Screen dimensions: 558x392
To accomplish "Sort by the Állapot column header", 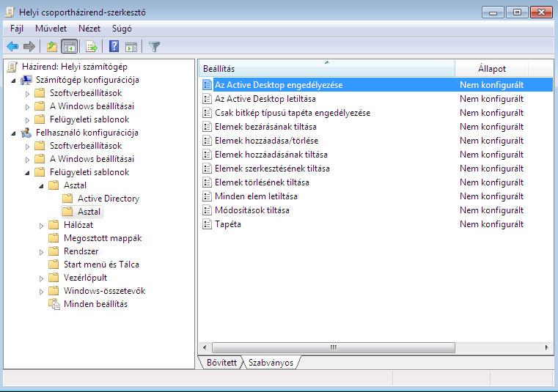I will tap(491, 68).
